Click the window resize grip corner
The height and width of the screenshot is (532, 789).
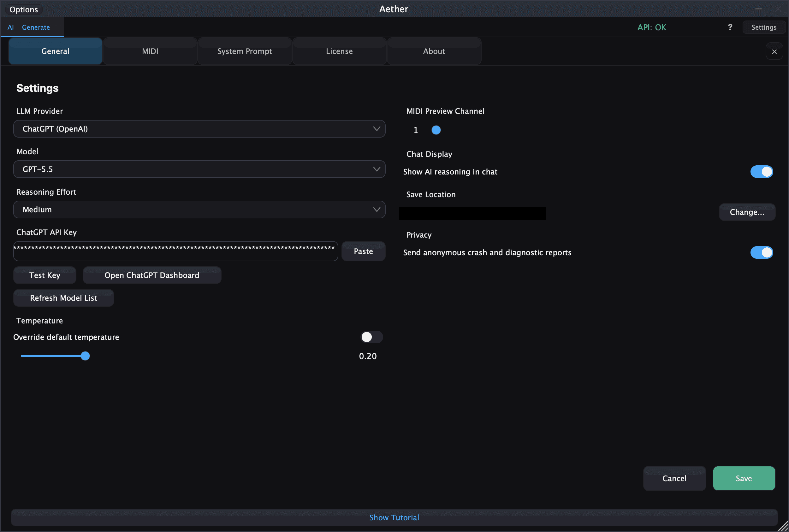[x=783, y=526]
